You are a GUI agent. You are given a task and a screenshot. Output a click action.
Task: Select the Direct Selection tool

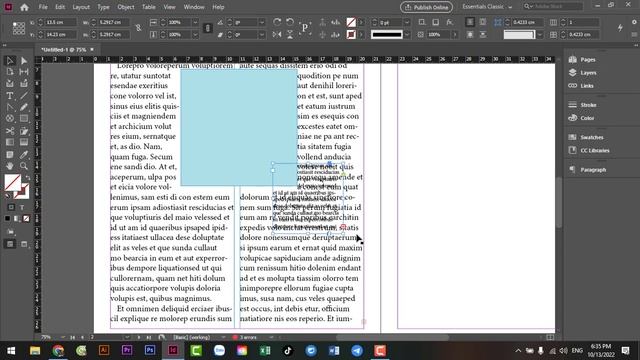(x=24, y=61)
